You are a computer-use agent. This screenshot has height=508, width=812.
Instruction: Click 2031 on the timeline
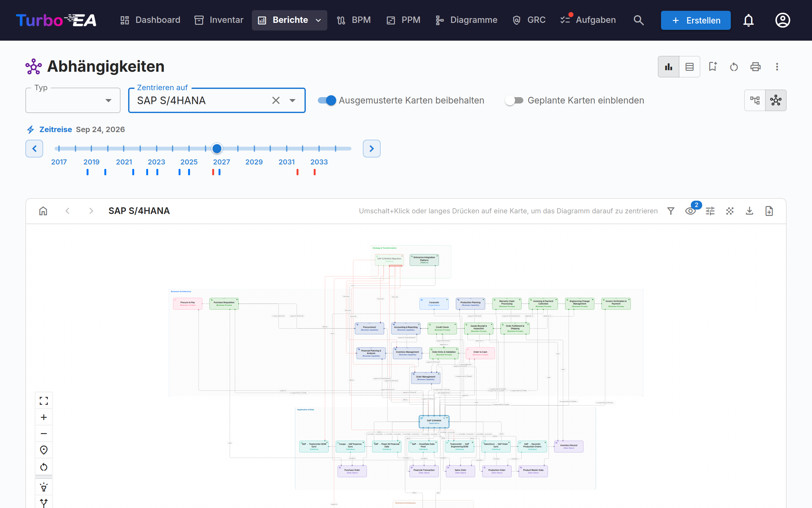pos(286,162)
